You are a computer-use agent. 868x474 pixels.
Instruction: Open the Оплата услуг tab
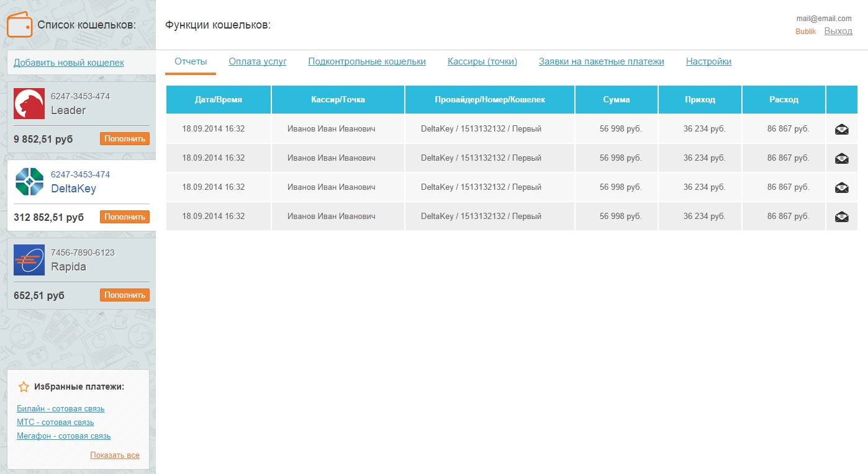pos(258,61)
